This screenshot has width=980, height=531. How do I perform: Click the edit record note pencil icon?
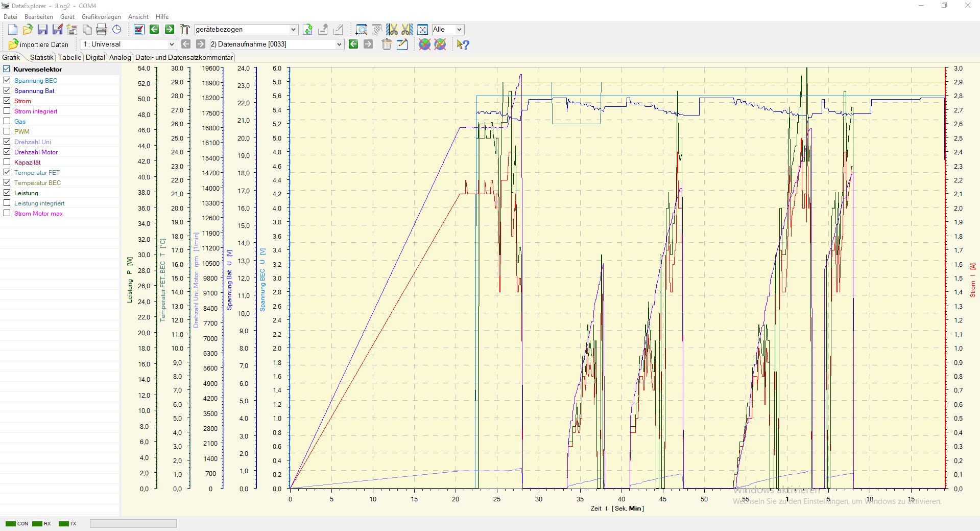pyautogui.click(x=402, y=44)
